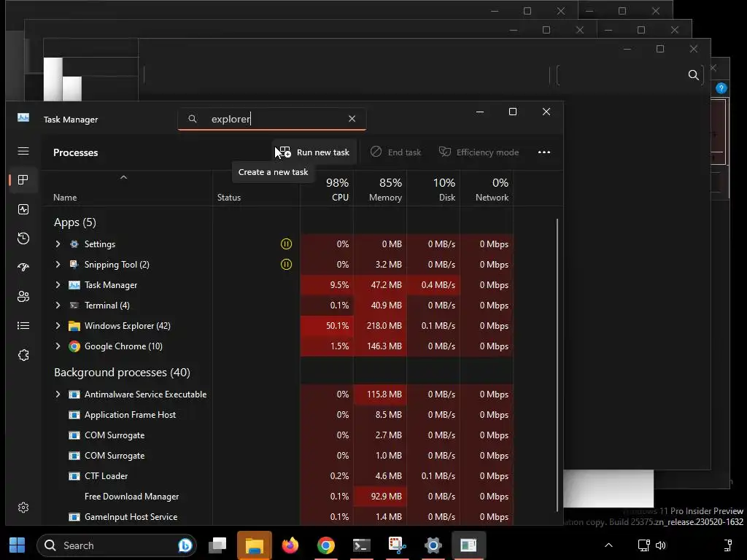Click Bing icon in taskbar search box

(185, 545)
